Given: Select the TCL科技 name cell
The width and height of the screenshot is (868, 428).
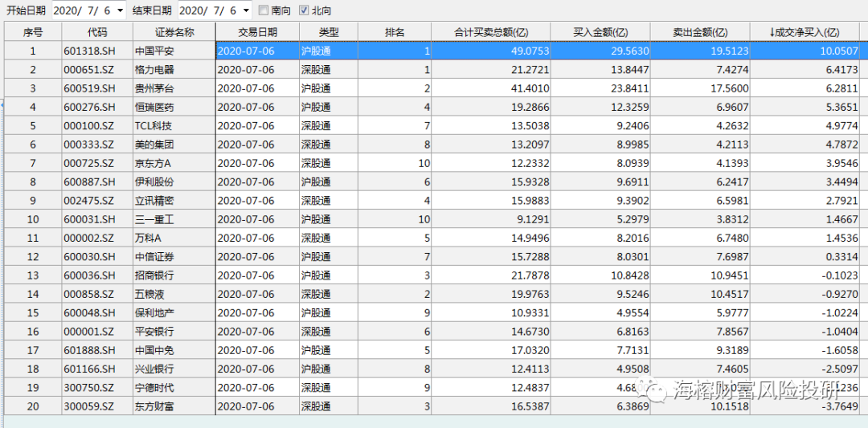Looking at the screenshot, I should click(174, 126).
